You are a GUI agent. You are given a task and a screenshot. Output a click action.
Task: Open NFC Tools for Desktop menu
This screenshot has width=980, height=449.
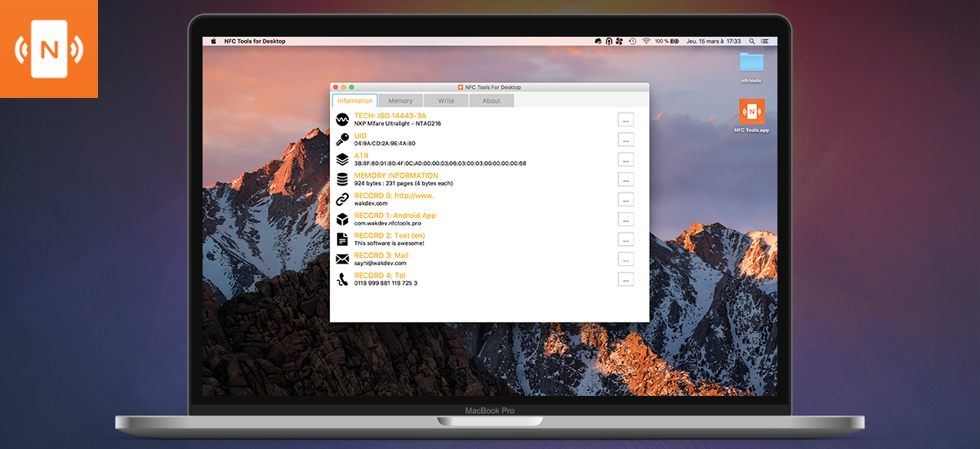(255, 41)
